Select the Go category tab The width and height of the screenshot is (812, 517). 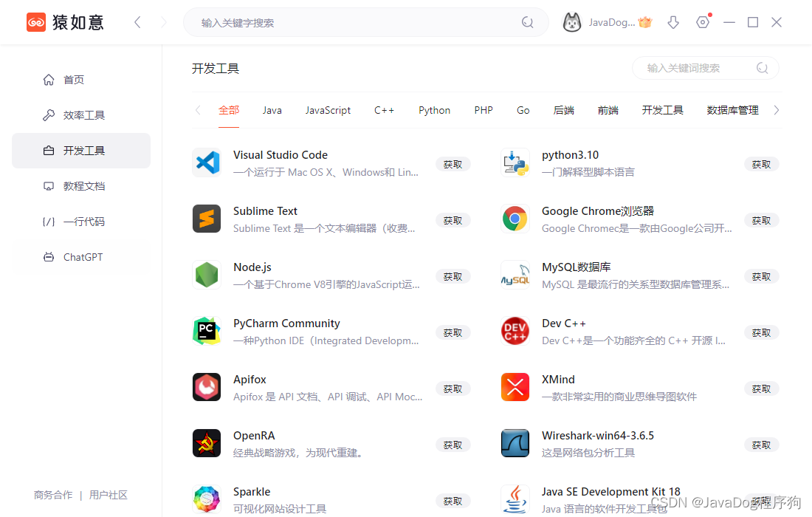click(x=523, y=110)
